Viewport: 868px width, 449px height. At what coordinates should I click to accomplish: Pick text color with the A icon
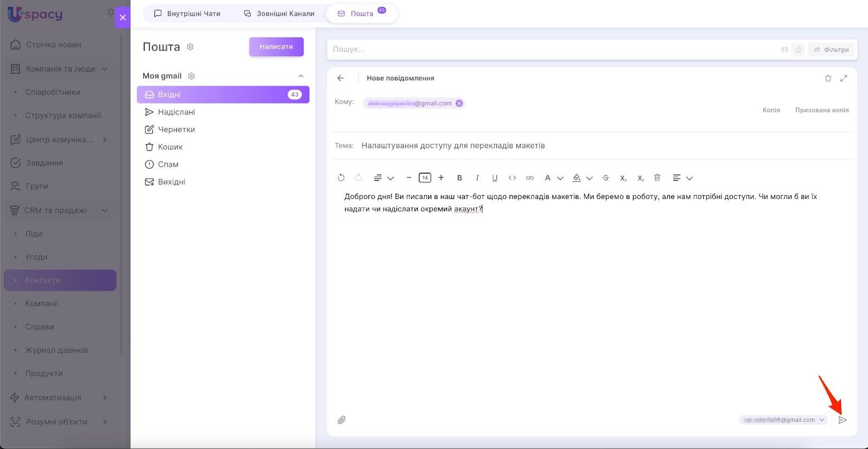(x=547, y=177)
